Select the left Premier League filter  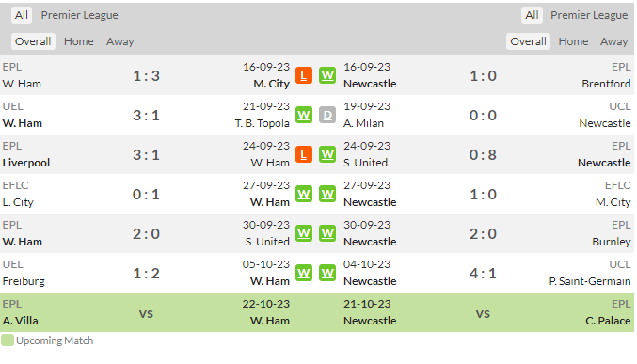tap(80, 15)
